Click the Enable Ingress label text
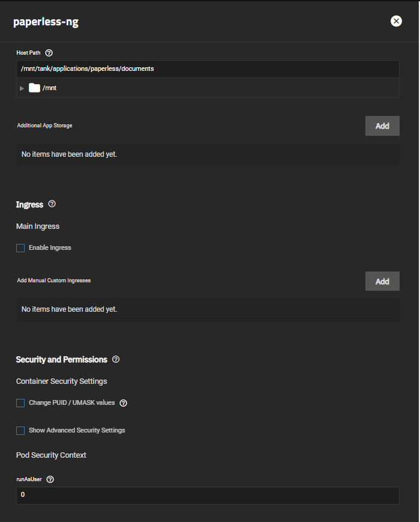 (50, 247)
